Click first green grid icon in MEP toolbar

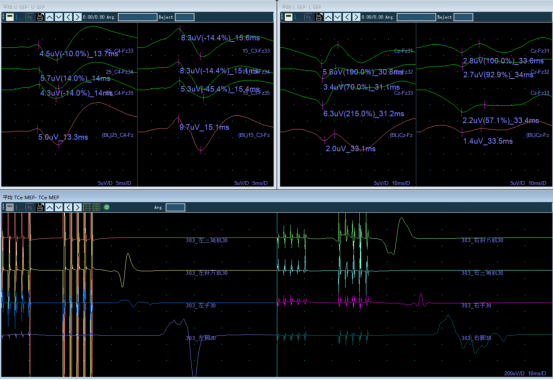[x=87, y=207]
